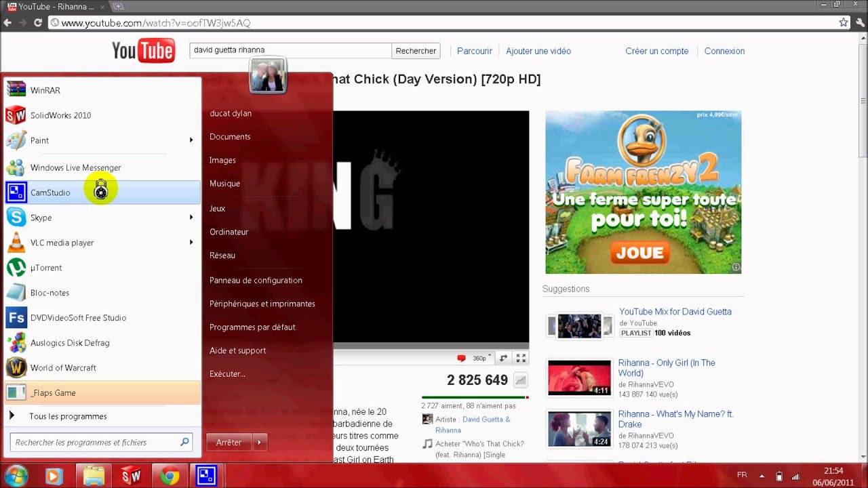Open Documents from Start menu
The height and width of the screenshot is (488, 868).
230,137
